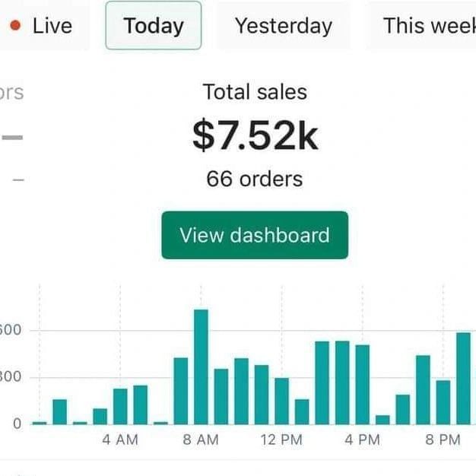The image size is (476, 476).
Task: Click the 4 AM axis label
Action: tap(120, 440)
